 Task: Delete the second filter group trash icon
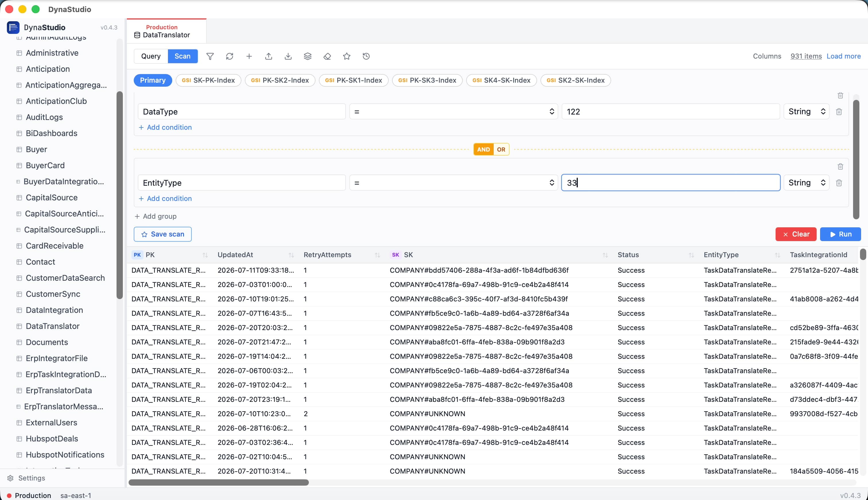pyautogui.click(x=840, y=166)
